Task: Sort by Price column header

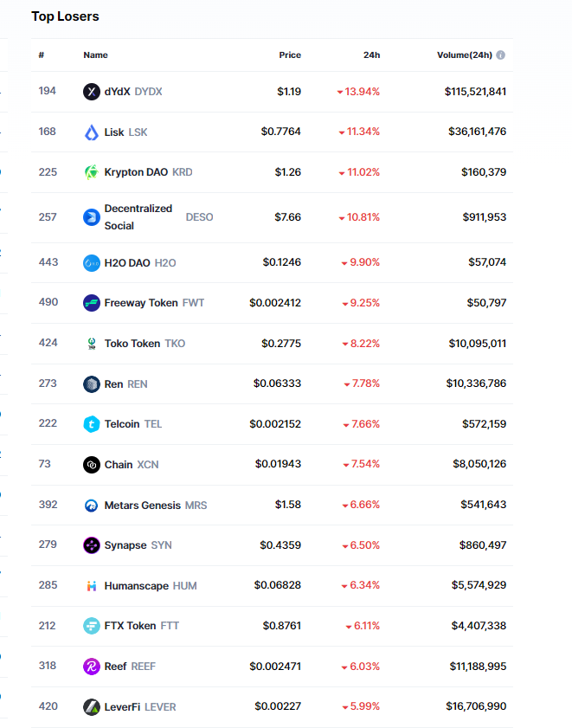Action: tap(290, 55)
